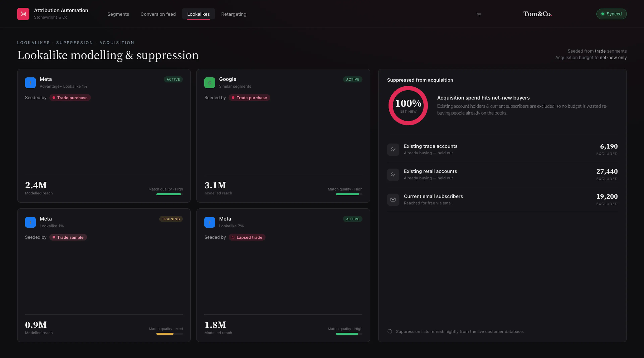The height and width of the screenshot is (358, 644).
Task: Click the Attribution Automation logo icon
Action: (23, 14)
